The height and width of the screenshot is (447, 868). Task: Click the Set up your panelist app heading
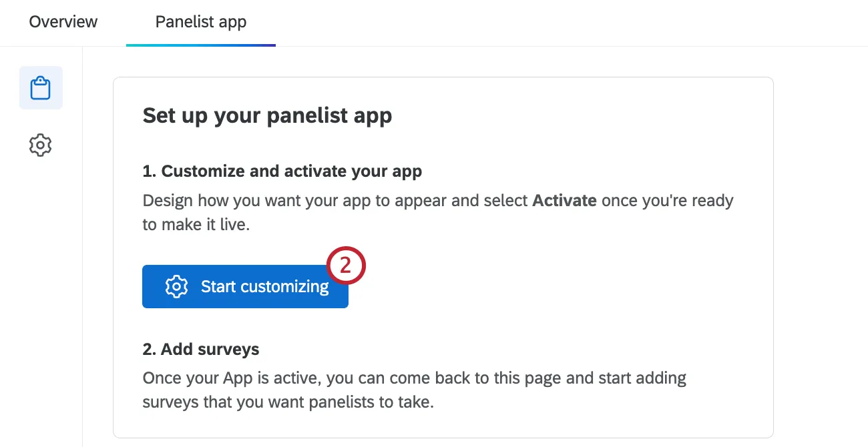pyautogui.click(x=267, y=115)
